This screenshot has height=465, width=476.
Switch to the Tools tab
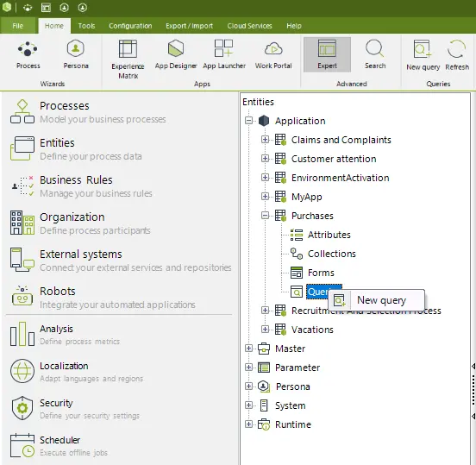click(x=86, y=26)
